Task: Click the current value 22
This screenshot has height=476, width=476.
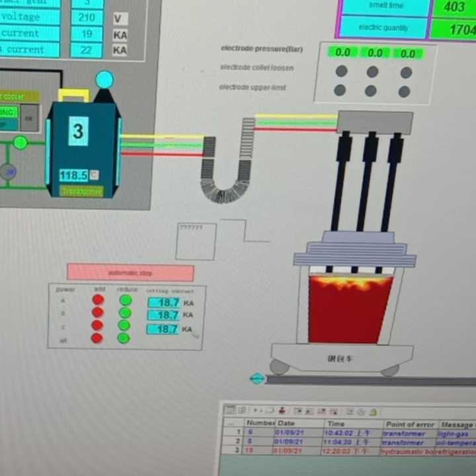Action: pyautogui.click(x=86, y=50)
